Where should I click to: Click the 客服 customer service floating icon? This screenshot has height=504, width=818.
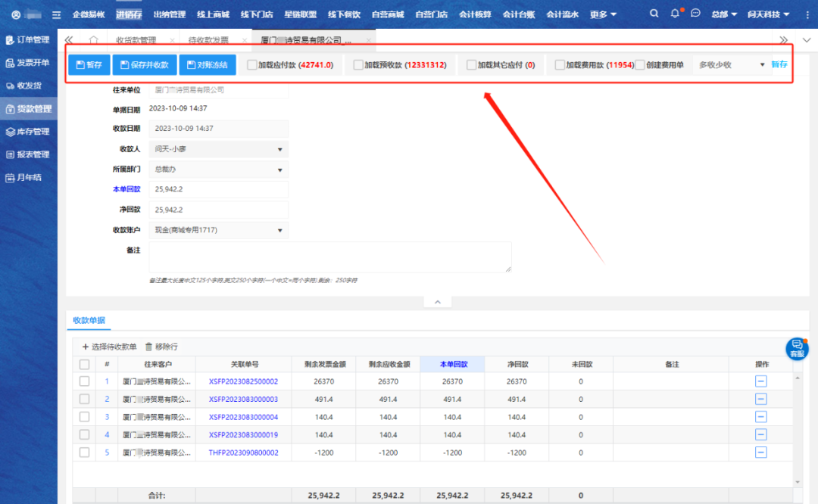(x=796, y=348)
